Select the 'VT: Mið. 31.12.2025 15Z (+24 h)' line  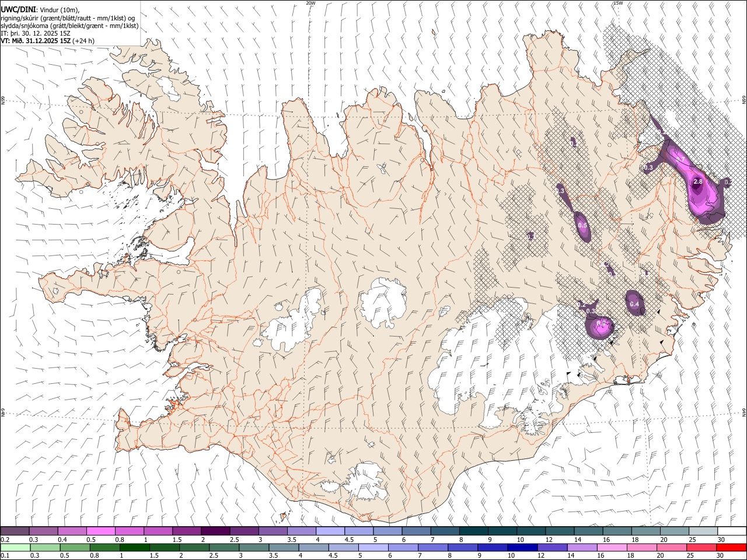pyautogui.click(x=48, y=41)
